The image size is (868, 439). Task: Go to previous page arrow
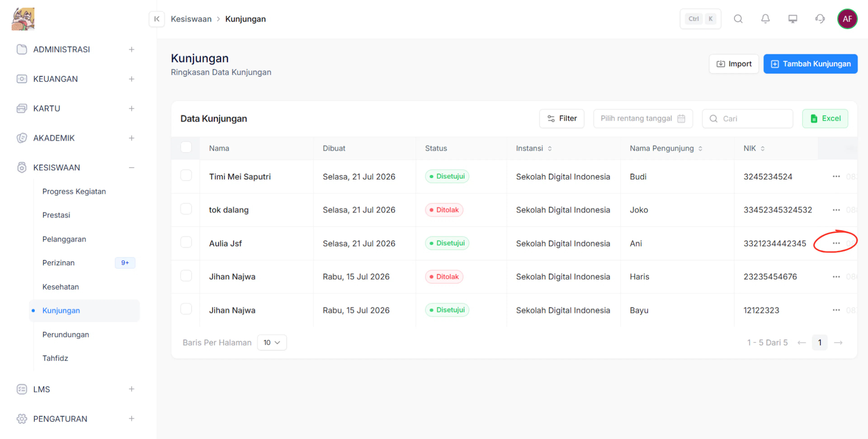[802, 343]
